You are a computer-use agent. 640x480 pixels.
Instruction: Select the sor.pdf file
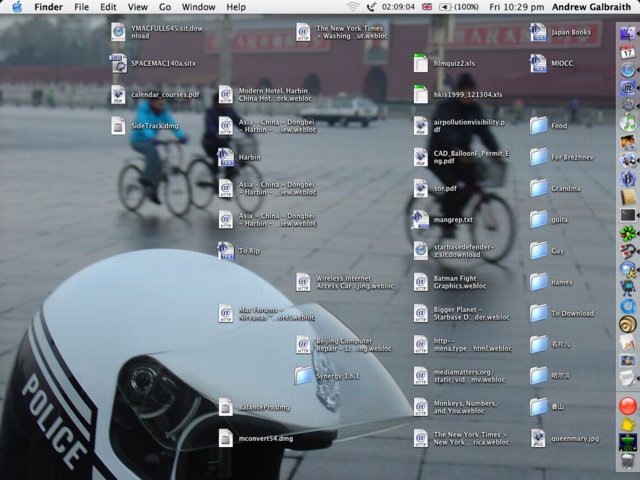click(x=420, y=189)
